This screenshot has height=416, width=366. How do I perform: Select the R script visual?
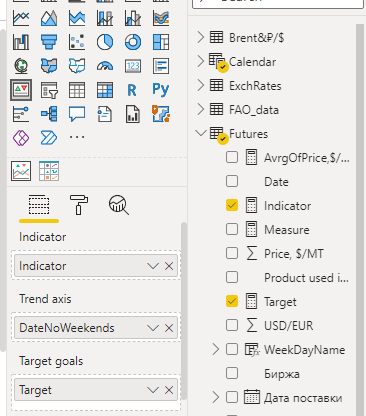tap(133, 90)
